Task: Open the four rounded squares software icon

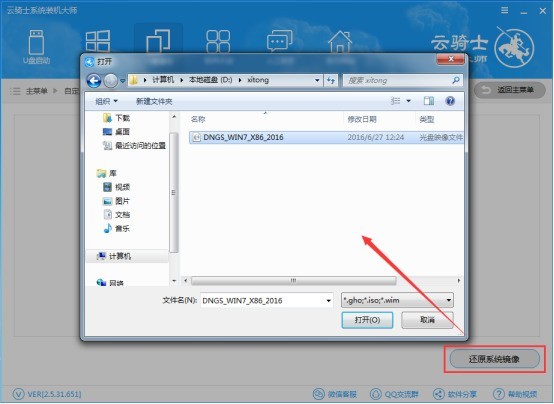Action: (x=218, y=42)
